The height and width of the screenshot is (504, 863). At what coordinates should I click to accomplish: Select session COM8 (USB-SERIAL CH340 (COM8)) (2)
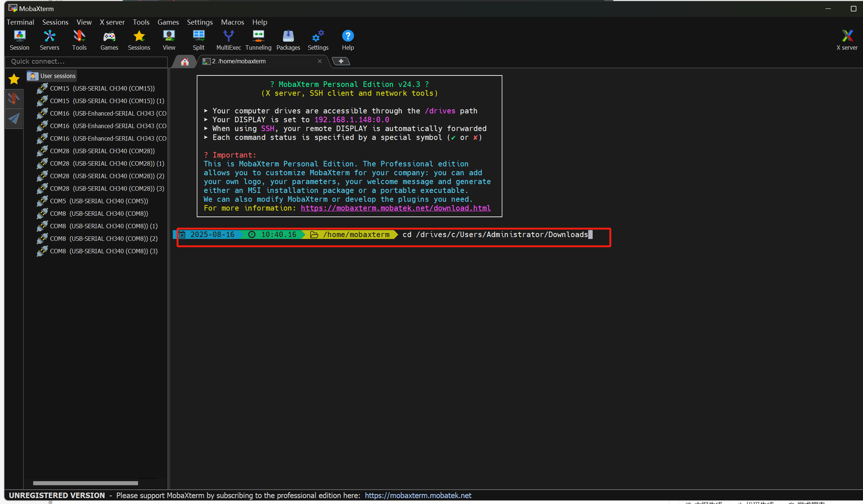click(x=97, y=239)
